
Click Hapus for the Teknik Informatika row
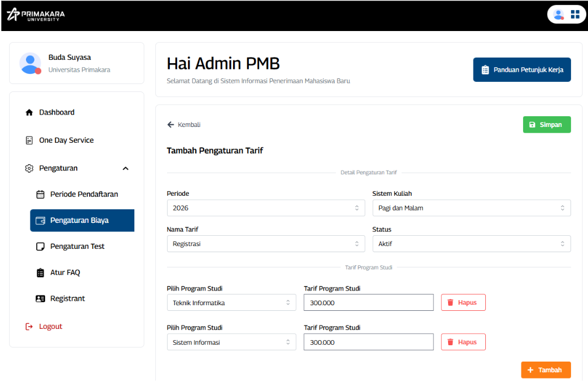point(463,302)
